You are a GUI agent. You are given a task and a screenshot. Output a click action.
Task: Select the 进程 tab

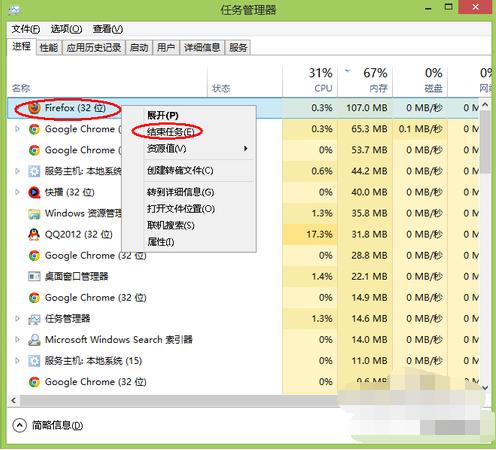pos(21,46)
